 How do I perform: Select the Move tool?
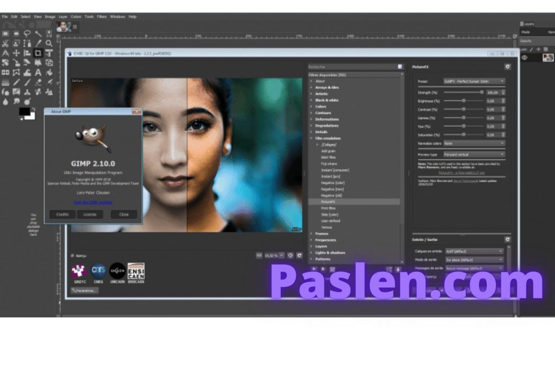16,53
